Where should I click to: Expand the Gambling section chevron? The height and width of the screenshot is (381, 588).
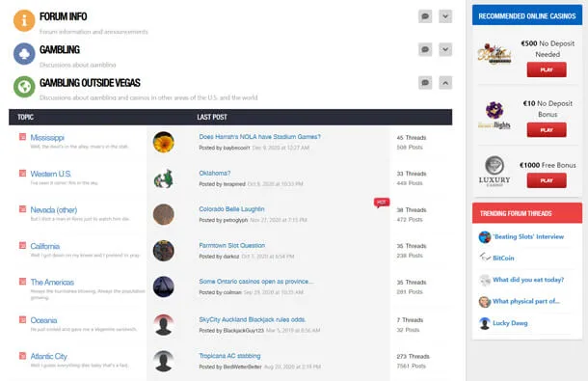pos(445,49)
